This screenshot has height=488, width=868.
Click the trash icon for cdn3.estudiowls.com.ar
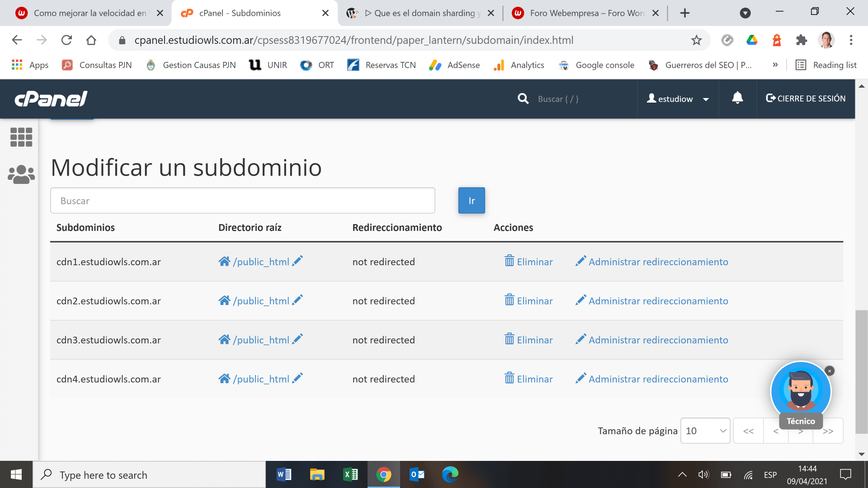509,339
